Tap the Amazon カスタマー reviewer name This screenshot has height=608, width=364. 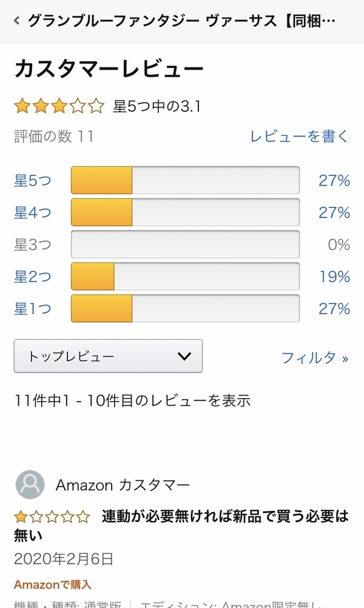pos(123,485)
